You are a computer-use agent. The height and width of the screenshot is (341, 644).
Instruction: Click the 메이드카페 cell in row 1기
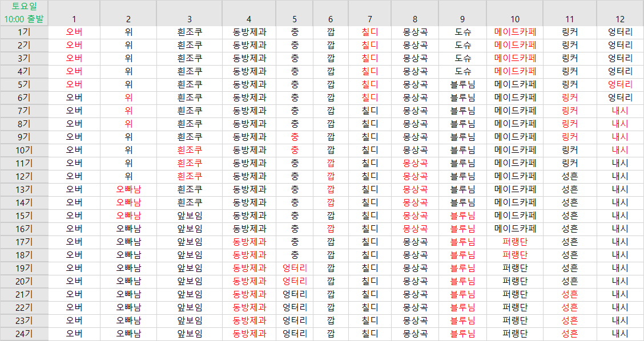click(x=515, y=32)
